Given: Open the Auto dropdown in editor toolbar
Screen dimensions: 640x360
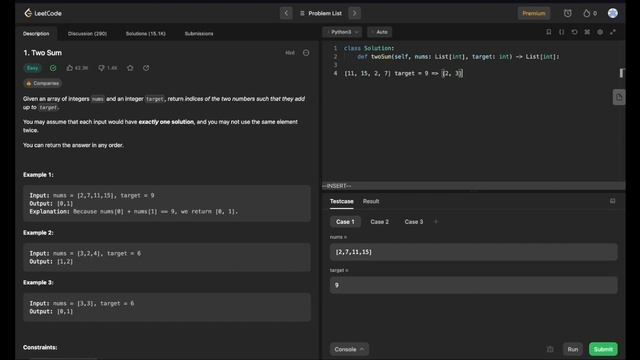Looking at the screenshot, I should point(380,32).
